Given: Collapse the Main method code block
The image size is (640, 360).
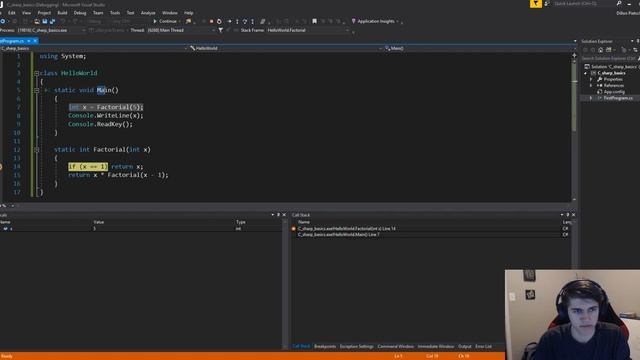Looking at the screenshot, I should 36,90.
